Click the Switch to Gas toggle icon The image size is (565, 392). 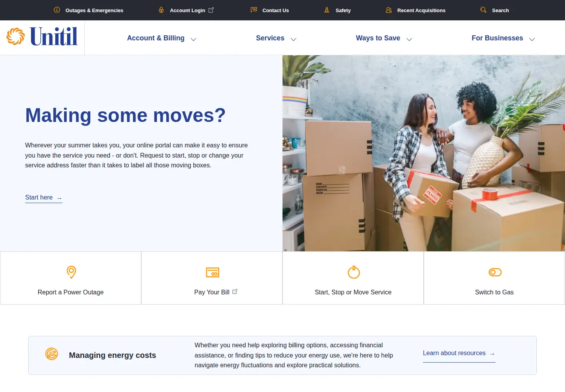tap(495, 272)
